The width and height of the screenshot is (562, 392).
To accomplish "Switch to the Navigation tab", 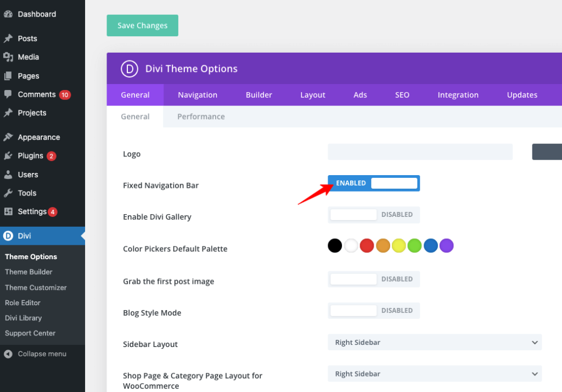I will [198, 95].
